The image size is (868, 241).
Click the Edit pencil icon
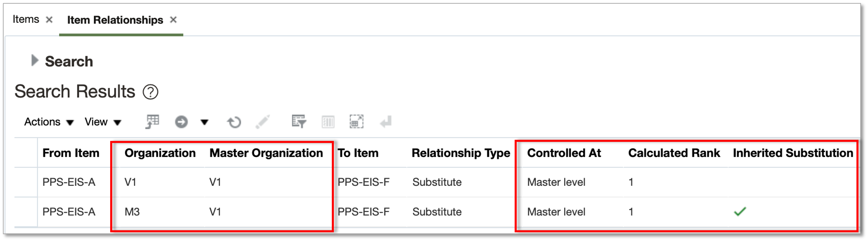[x=263, y=122]
